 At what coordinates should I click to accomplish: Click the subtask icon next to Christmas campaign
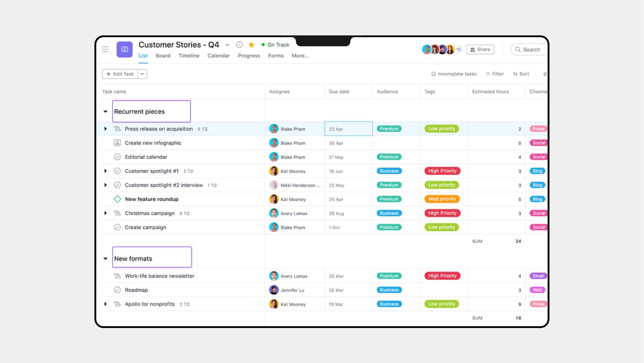tap(186, 213)
